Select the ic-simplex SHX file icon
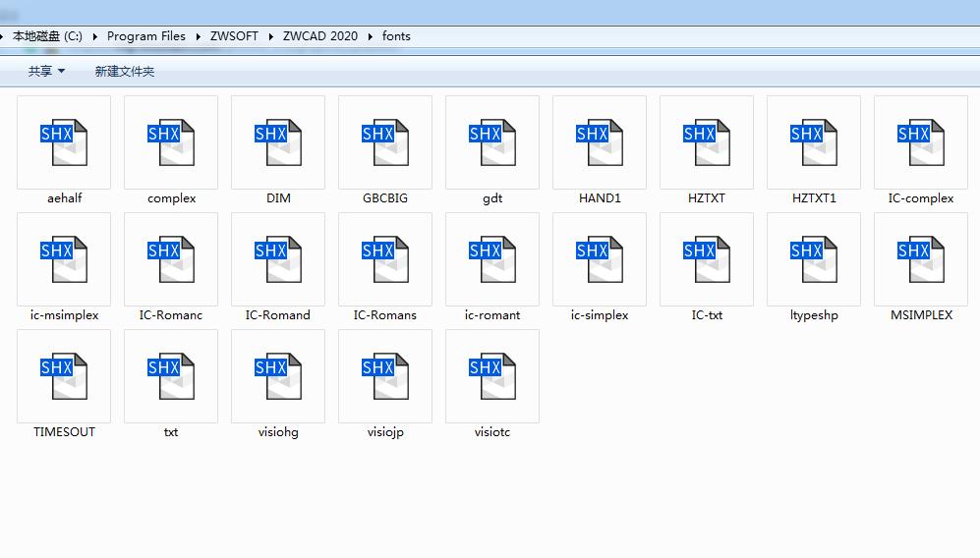 600,259
